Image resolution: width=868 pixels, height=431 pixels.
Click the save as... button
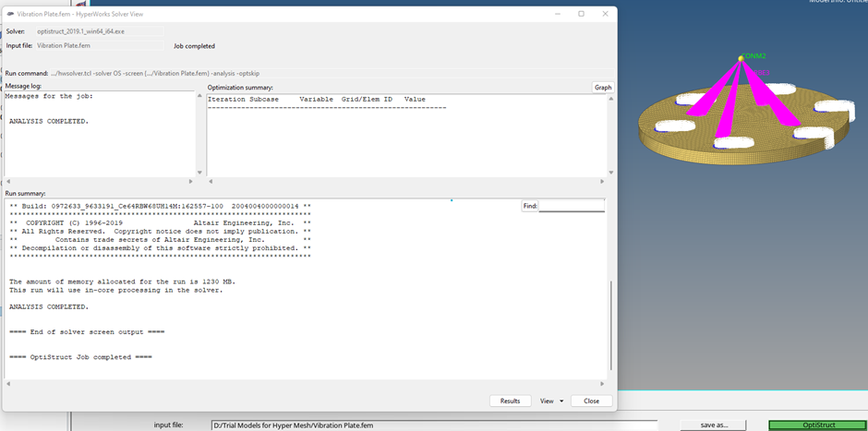(x=714, y=425)
